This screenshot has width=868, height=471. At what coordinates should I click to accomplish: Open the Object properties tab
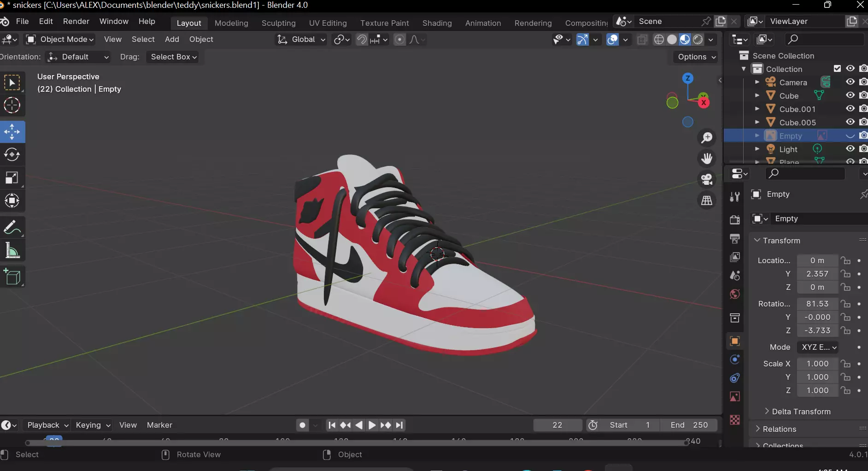735,341
